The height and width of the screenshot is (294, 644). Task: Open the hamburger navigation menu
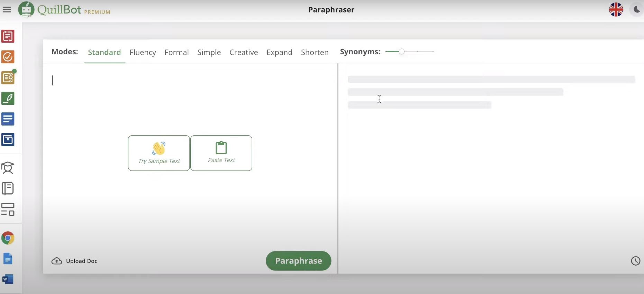pyautogui.click(x=7, y=10)
